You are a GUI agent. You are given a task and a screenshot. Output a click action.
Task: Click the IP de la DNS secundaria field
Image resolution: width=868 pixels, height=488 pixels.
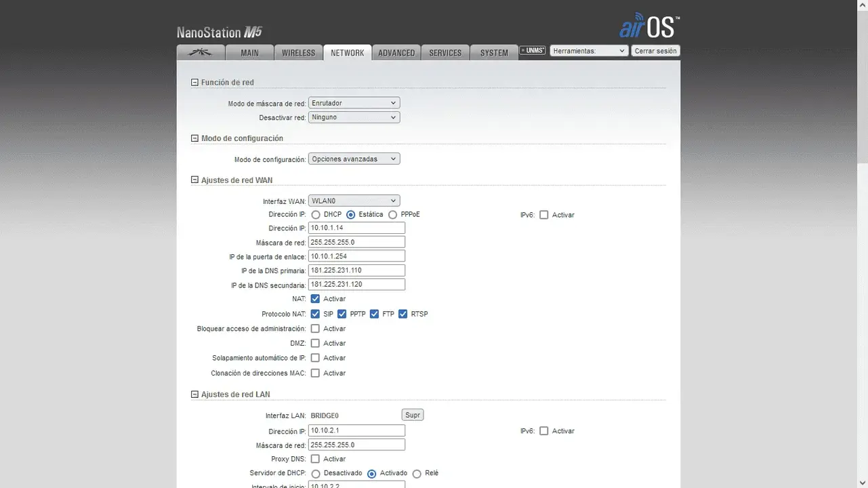pyautogui.click(x=356, y=284)
